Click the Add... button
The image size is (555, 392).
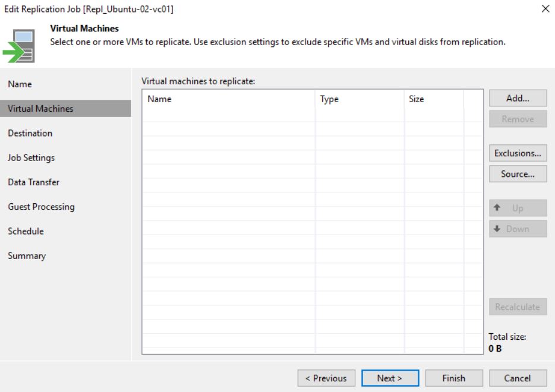tap(518, 98)
